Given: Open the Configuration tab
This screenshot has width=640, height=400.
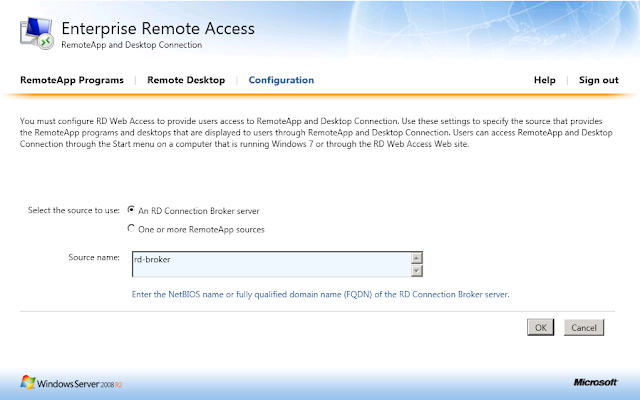Looking at the screenshot, I should point(281,80).
